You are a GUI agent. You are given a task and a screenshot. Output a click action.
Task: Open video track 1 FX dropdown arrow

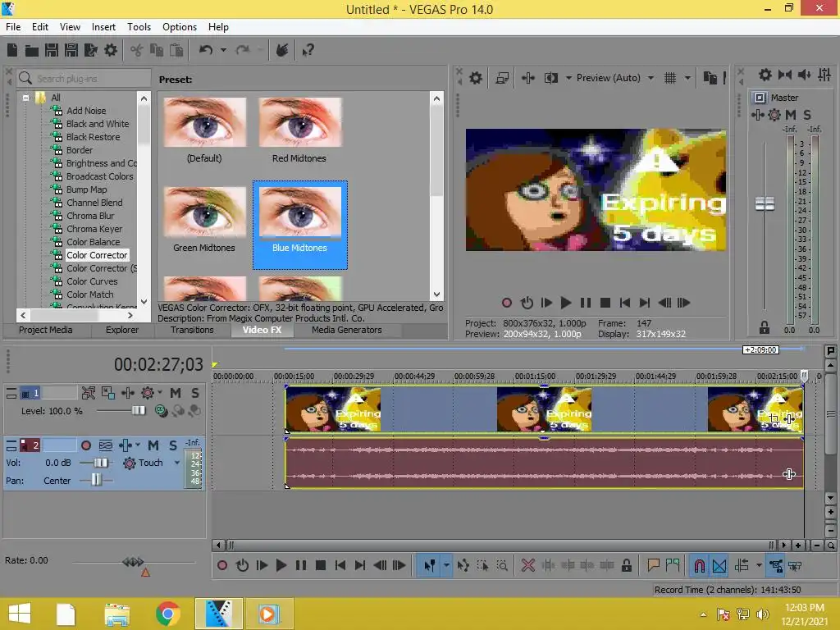point(160,393)
